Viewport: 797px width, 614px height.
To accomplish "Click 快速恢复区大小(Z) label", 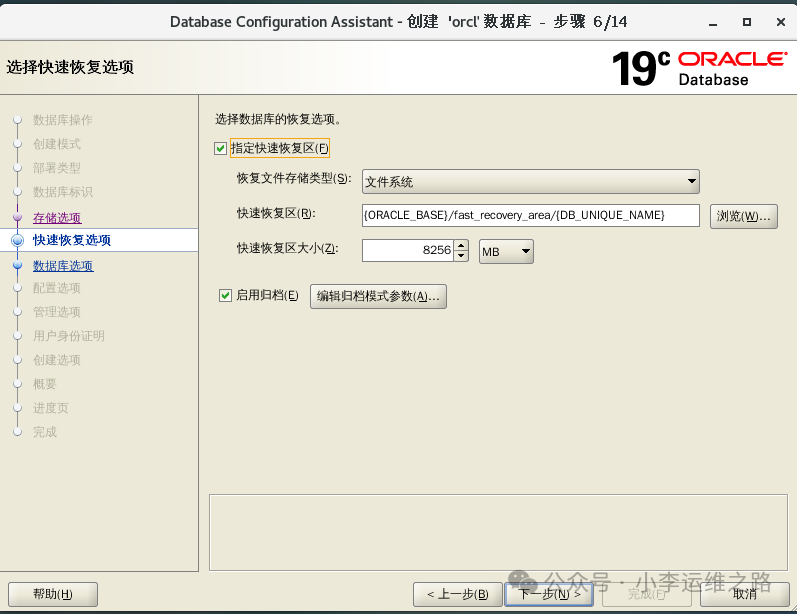I will 288,248.
